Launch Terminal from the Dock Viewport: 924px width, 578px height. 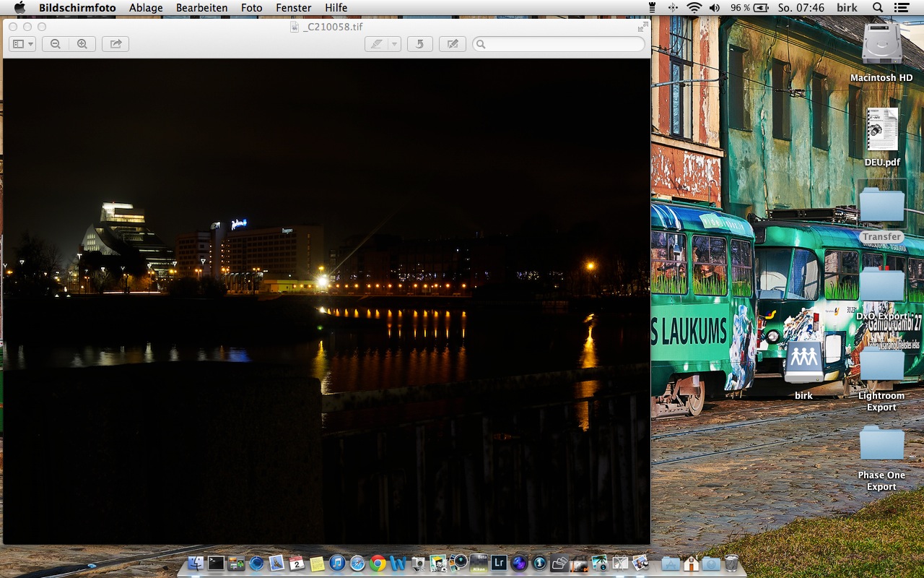point(216,564)
